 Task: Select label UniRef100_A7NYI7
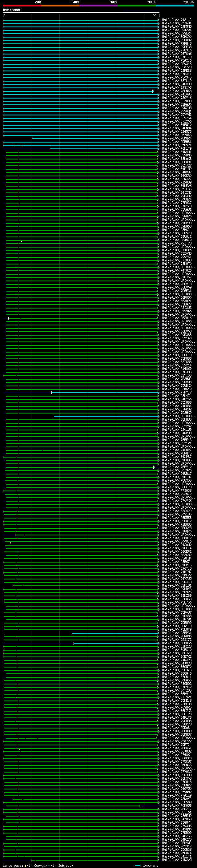point(177,392)
